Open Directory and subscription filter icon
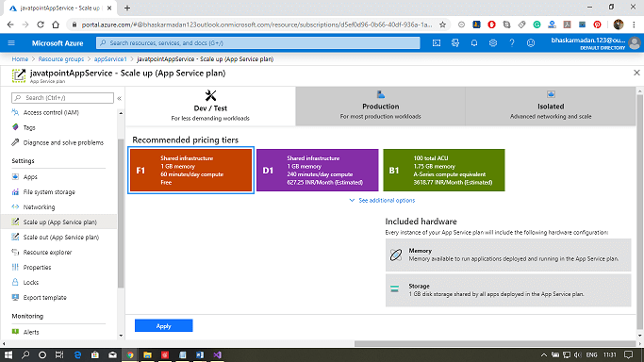644x362 pixels. click(455, 43)
